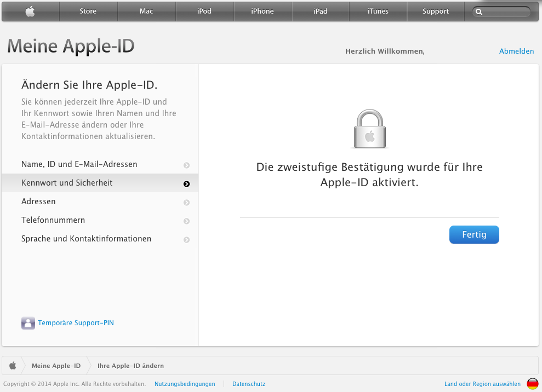Click the Temporäre Support-PIN person icon
542x392 pixels.
tap(28, 323)
